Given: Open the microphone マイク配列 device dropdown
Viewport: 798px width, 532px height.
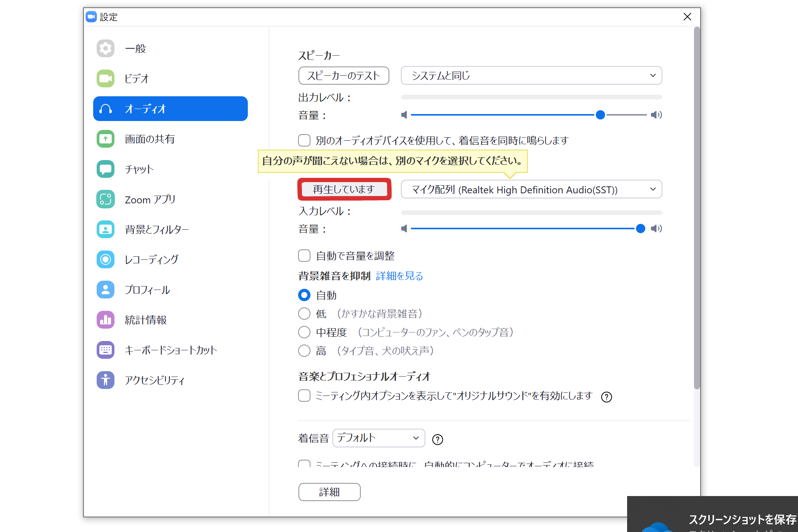Looking at the screenshot, I should coord(531,189).
